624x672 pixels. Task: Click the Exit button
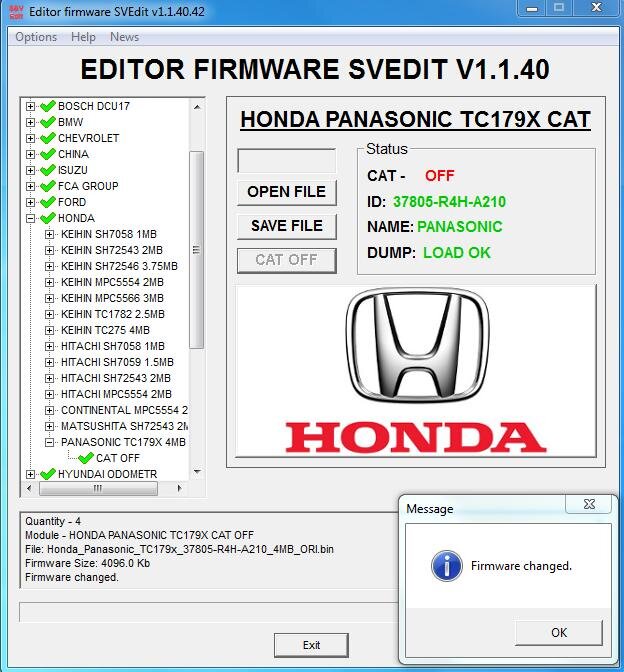point(311,645)
